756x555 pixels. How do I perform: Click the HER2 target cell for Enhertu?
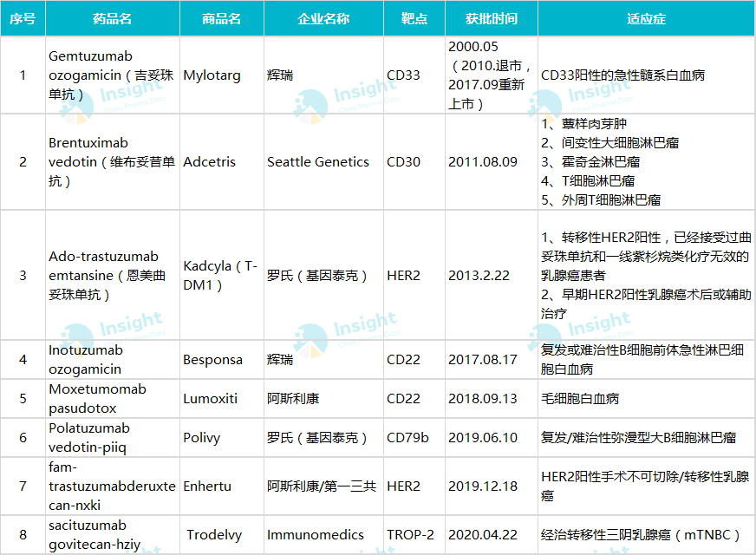(414, 486)
